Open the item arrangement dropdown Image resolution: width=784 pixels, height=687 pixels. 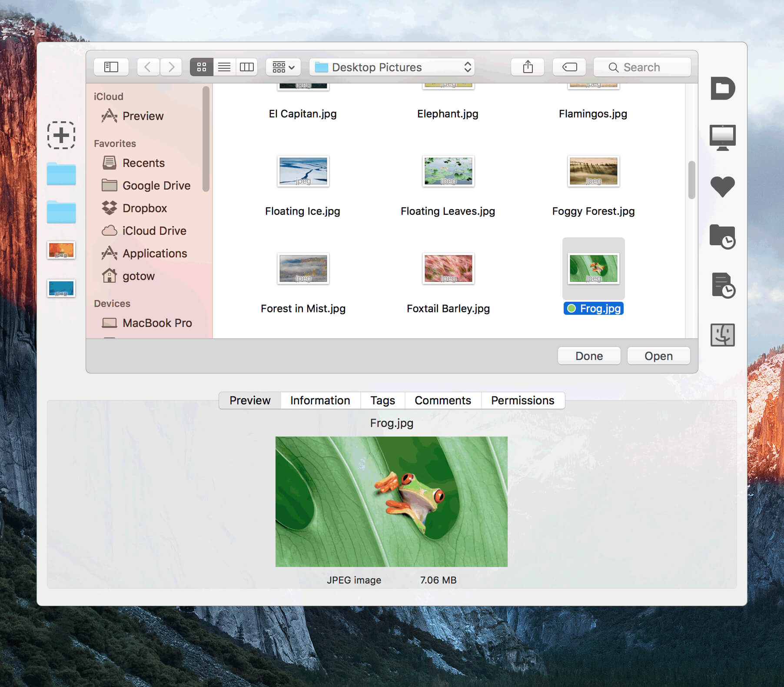(283, 67)
